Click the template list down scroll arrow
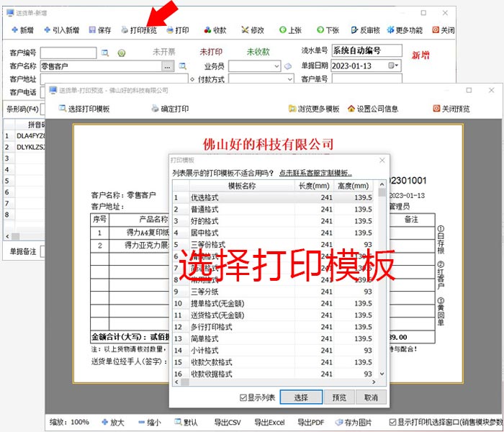The image size is (504, 432). tap(382, 374)
